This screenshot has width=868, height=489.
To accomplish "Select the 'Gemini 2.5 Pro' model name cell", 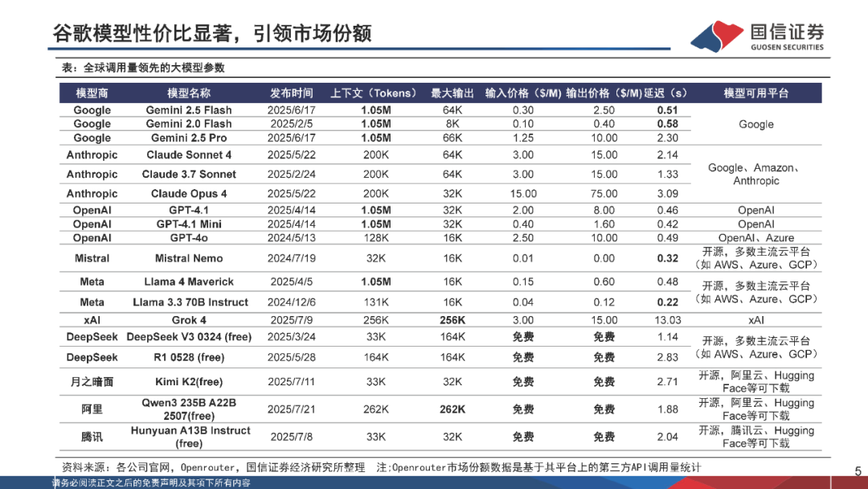I will coord(189,138).
